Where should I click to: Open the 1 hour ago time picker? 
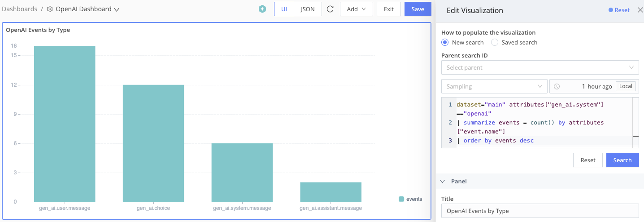pyautogui.click(x=594, y=86)
